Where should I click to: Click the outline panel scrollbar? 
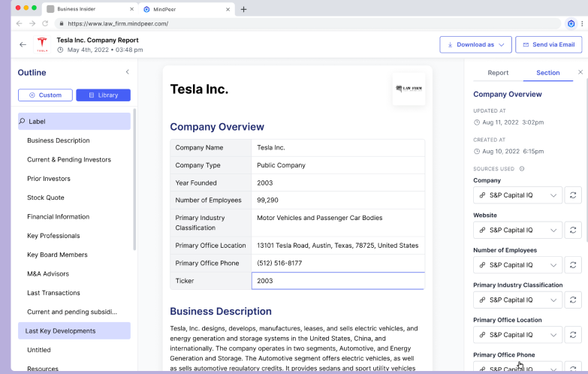pyautogui.click(x=134, y=179)
